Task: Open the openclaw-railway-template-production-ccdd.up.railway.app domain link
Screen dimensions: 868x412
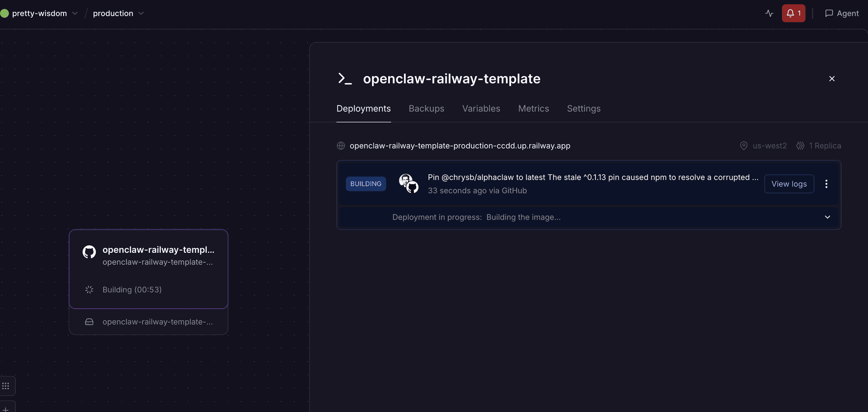Action: coord(460,146)
